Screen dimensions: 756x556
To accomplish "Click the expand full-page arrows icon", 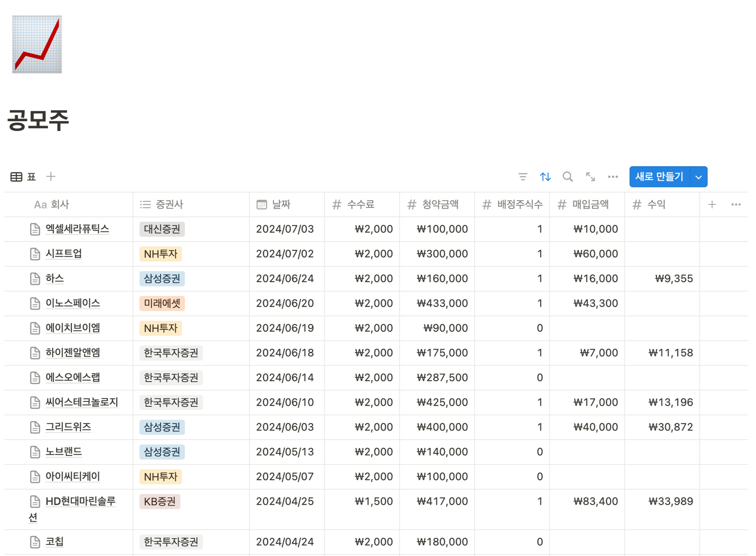I will click(x=590, y=177).
